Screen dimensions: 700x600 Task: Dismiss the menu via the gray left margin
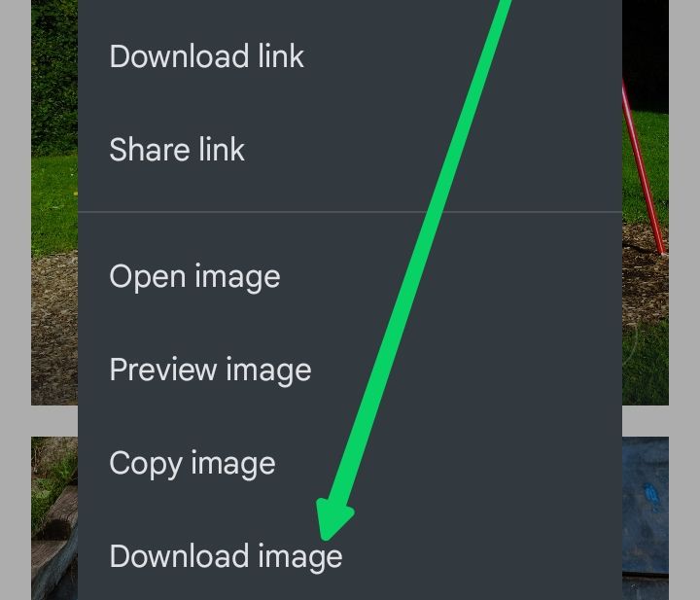click(x=16, y=300)
